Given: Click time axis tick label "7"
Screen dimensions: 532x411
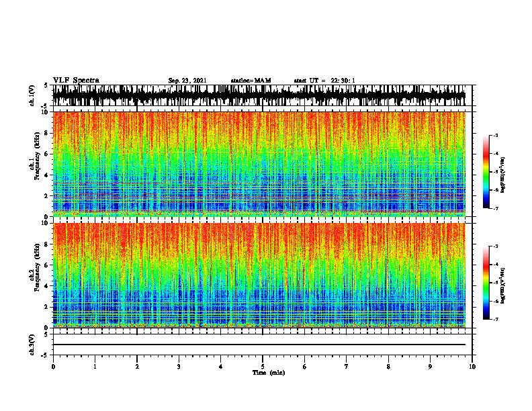Looking at the screenshot, I should click(x=347, y=367).
